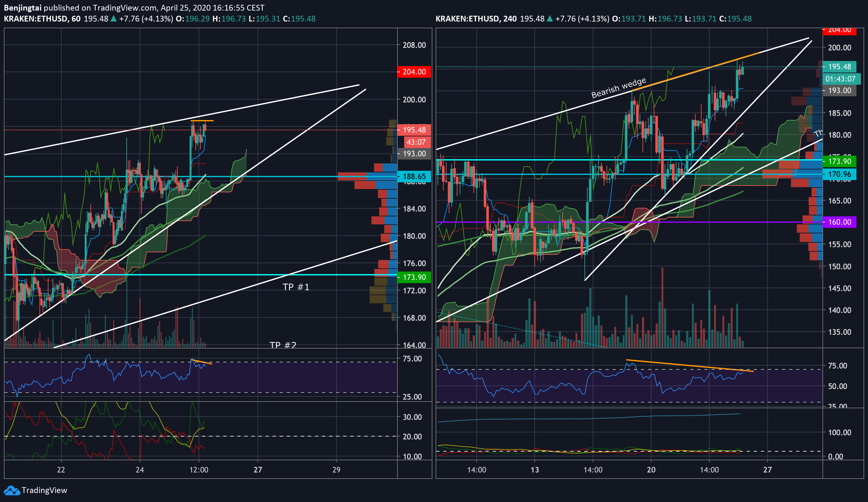
Task: Click the cyan 188.65 price level label
Action: point(414,177)
